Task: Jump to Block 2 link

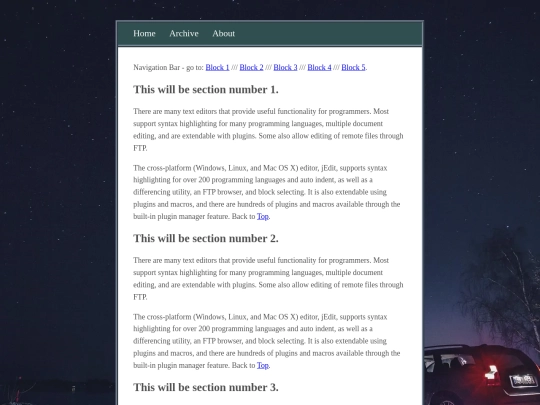Action: click(251, 67)
